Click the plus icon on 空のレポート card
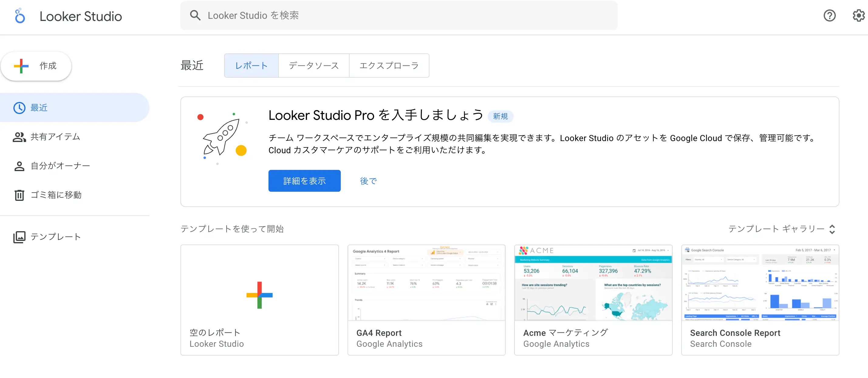 pyautogui.click(x=259, y=295)
